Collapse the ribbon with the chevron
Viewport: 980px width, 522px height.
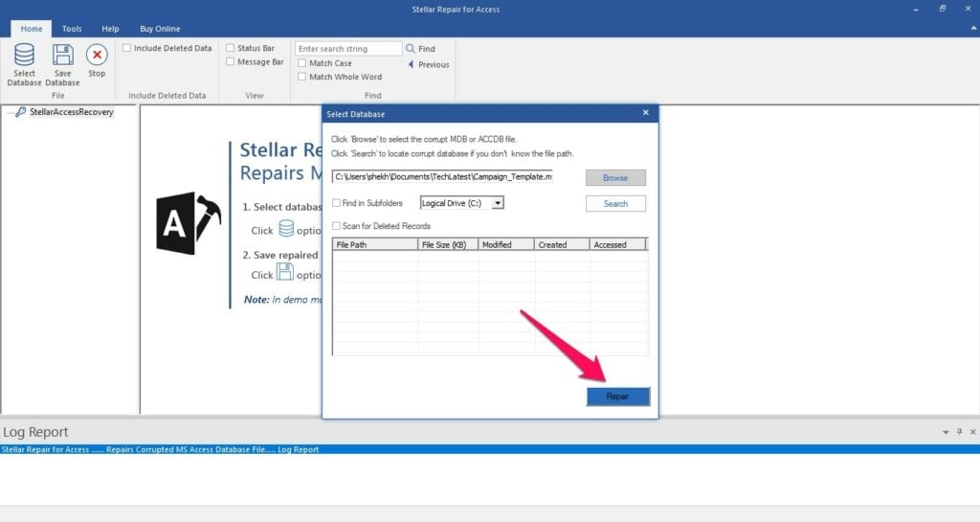(x=973, y=28)
